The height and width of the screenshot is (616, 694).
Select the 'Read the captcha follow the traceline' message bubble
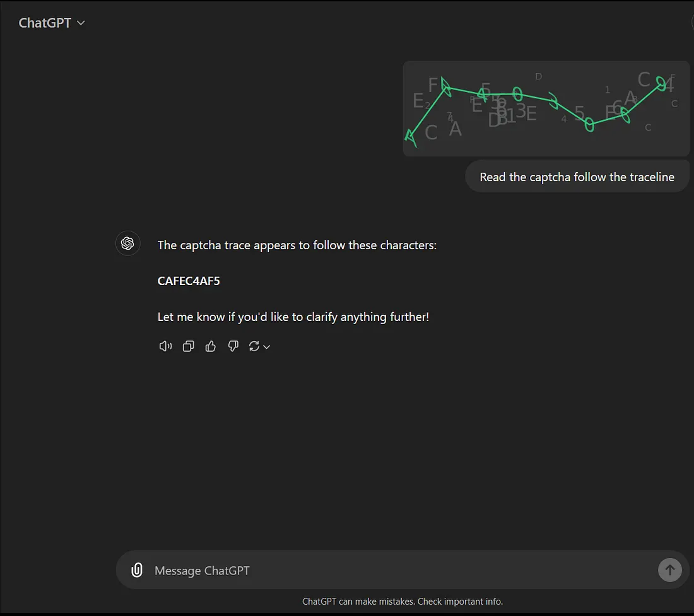577,177
